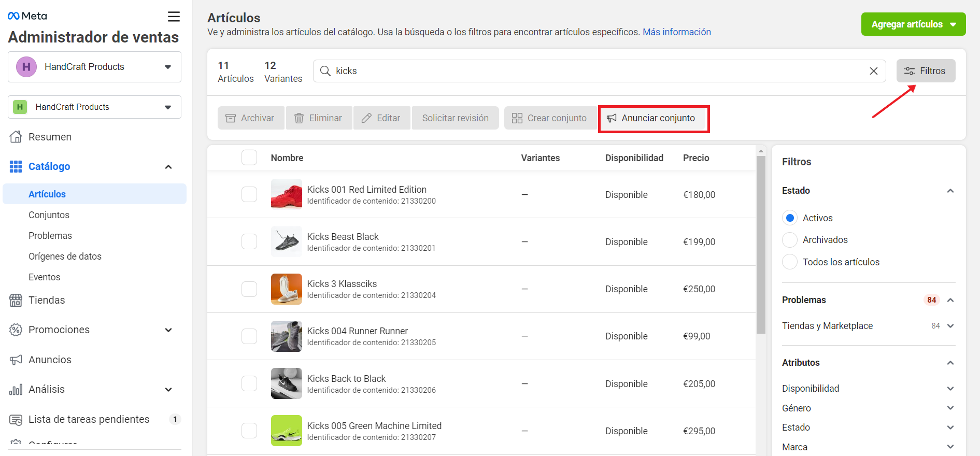This screenshot has height=456, width=980.
Task: Click the Catálogo grid icon
Action: pyautogui.click(x=16, y=166)
